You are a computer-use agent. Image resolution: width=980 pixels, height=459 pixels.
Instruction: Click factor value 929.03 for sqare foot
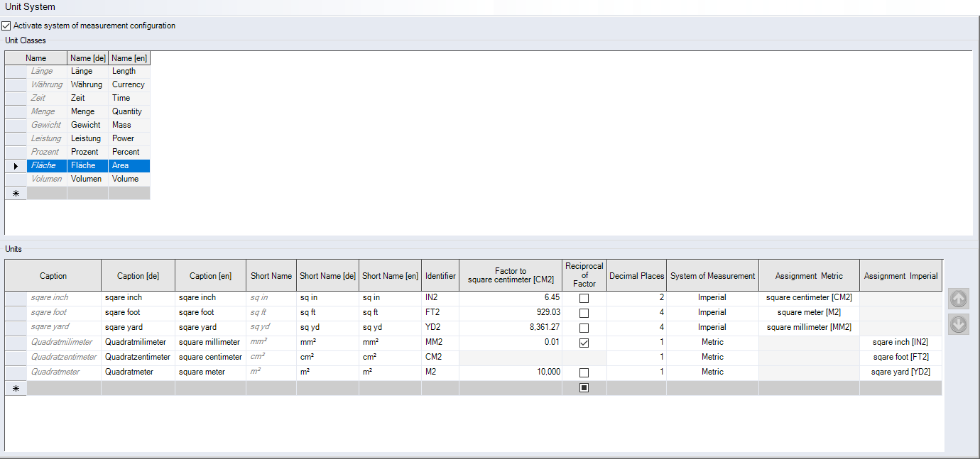[x=510, y=312]
